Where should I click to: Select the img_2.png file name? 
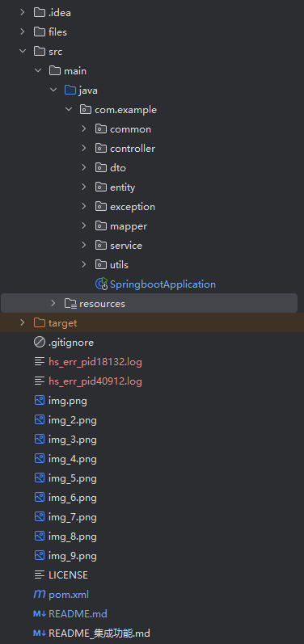point(73,420)
